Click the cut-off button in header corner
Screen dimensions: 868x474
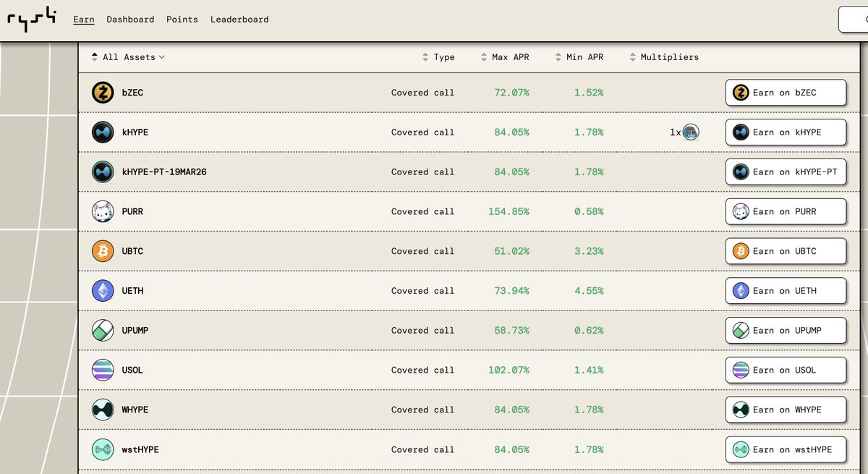[854, 20]
